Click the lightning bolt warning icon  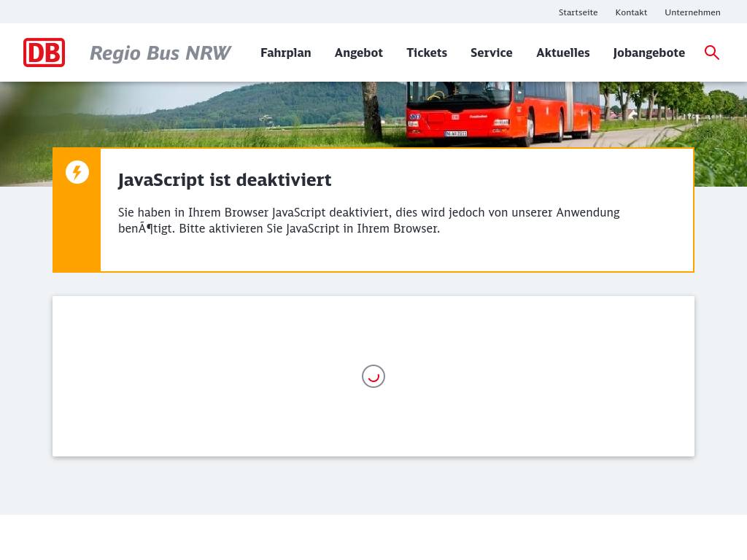[77, 172]
